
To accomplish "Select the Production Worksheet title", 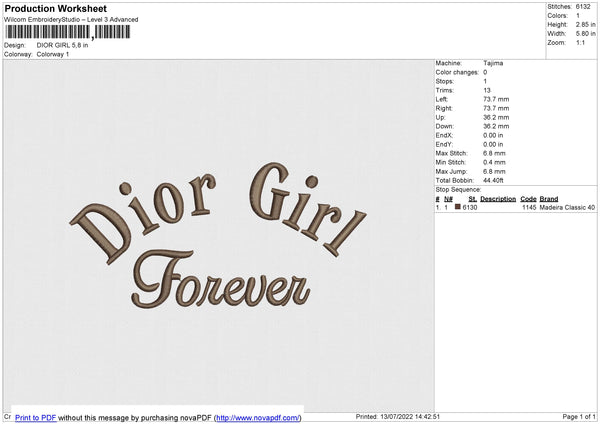I will (x=55, y=9).
